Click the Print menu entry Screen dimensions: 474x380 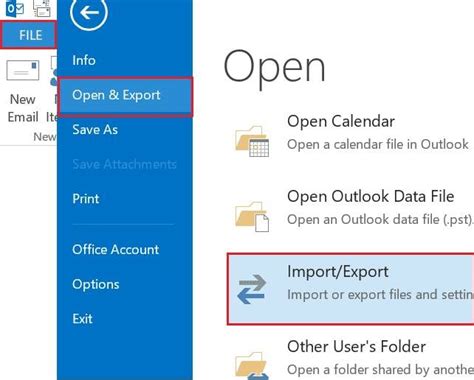(86, 199)
